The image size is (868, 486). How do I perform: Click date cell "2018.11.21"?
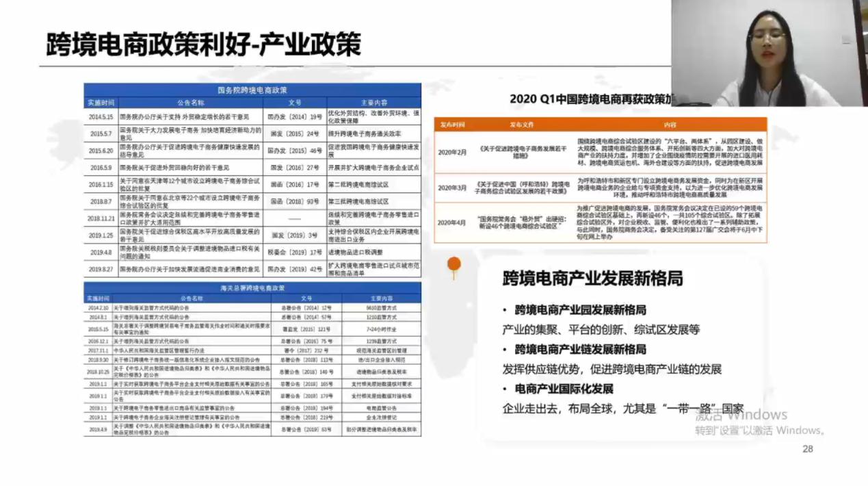[101, 218]
